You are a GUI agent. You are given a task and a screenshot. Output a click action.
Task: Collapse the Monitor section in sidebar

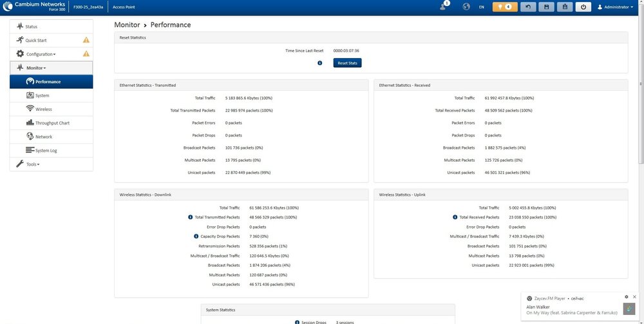pyautogui.click(x=35, y=68)
